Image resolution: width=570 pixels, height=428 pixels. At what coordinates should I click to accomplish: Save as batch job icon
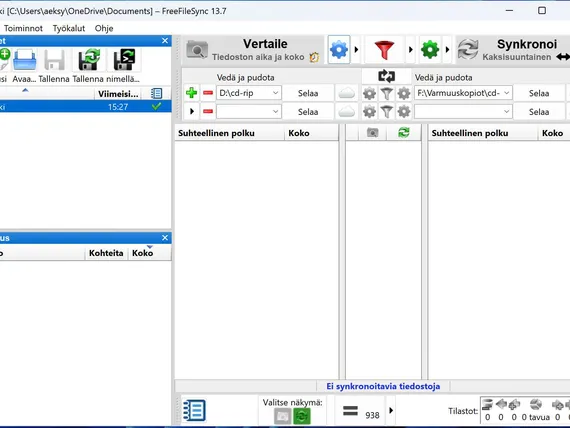(124, 60)
